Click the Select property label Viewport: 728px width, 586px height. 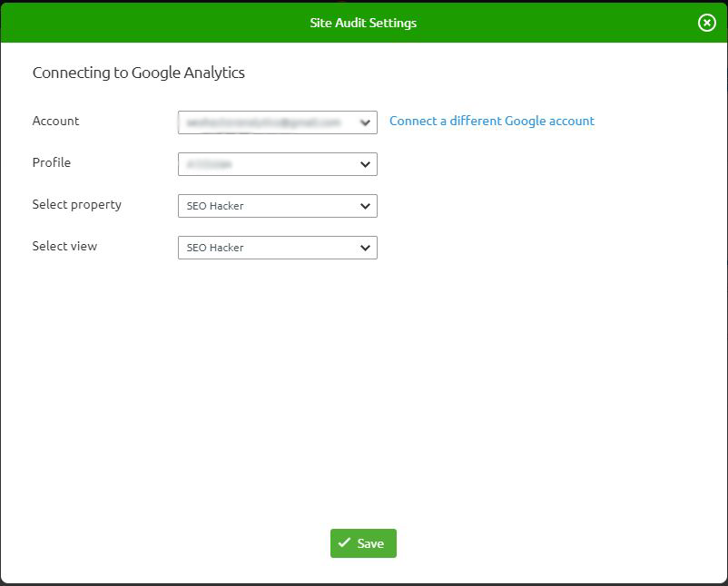pos(76,204)
